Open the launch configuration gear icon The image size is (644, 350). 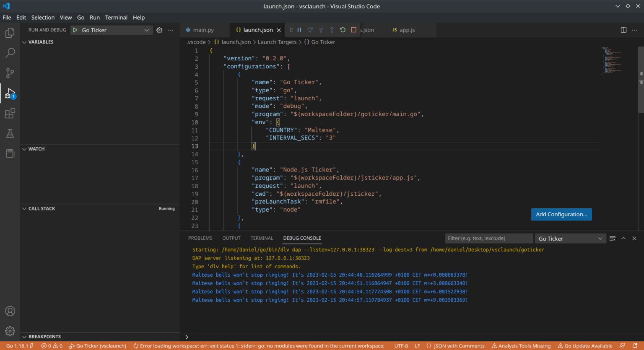[159, 30]
